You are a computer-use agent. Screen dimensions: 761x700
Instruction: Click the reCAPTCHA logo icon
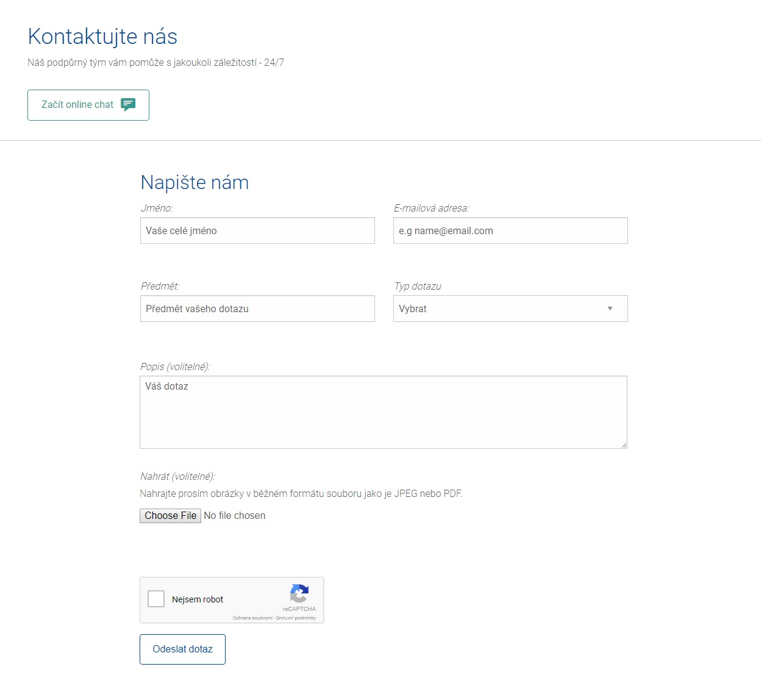pyautogui.click(x=299, y=593)
